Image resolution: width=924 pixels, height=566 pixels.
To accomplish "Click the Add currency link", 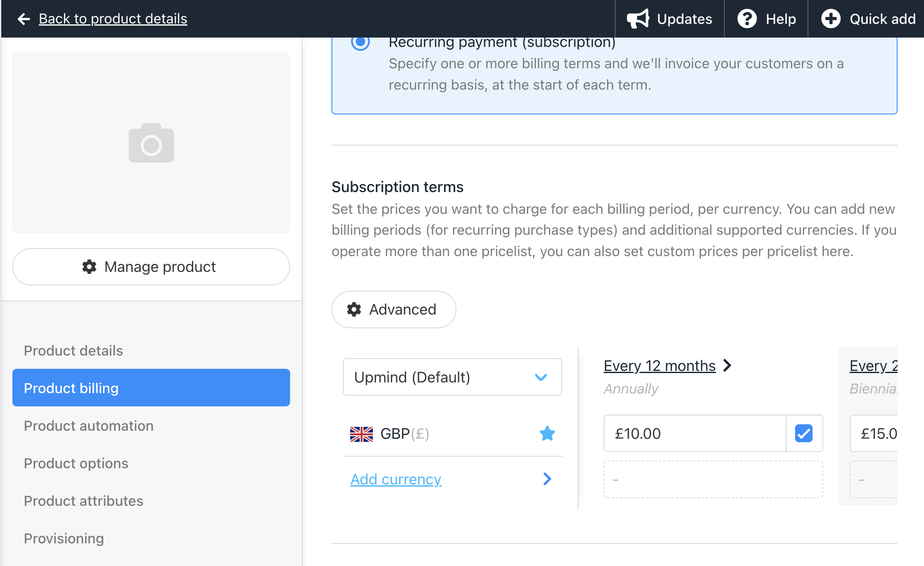I will click(x=396, y=478).
